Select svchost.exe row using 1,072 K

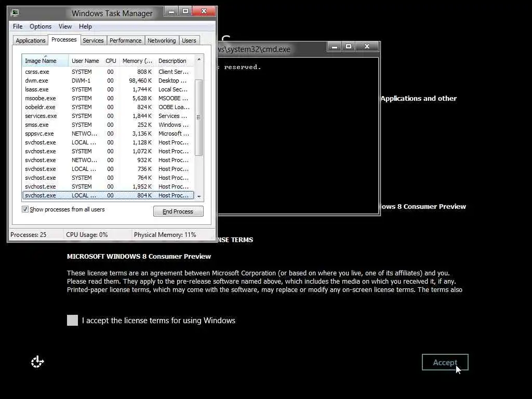click(x=108, y=151)
